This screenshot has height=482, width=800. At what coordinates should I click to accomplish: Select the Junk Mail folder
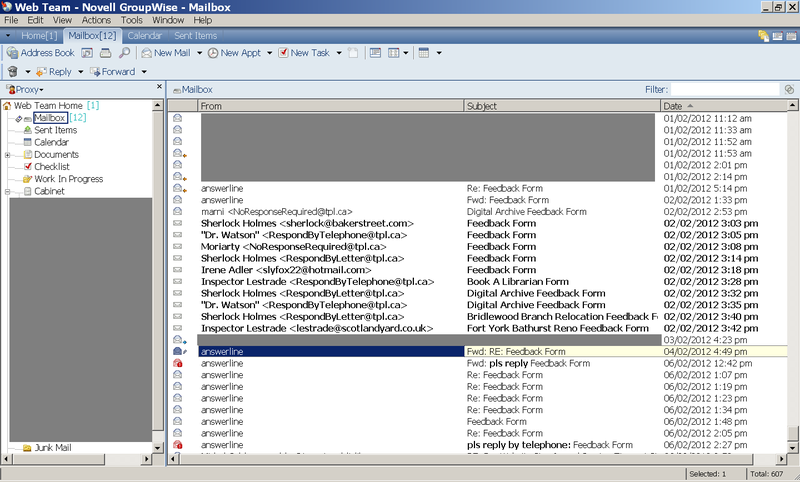pos(54,448)
